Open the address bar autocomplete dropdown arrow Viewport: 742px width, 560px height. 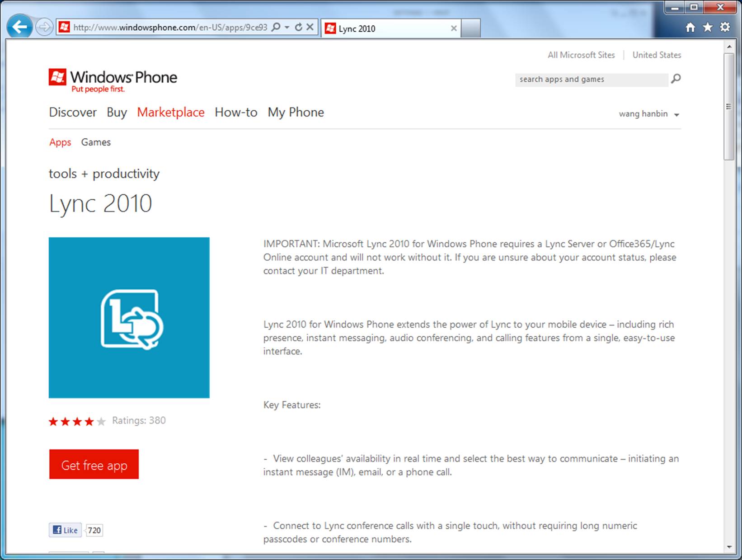[x=287, y=27]
